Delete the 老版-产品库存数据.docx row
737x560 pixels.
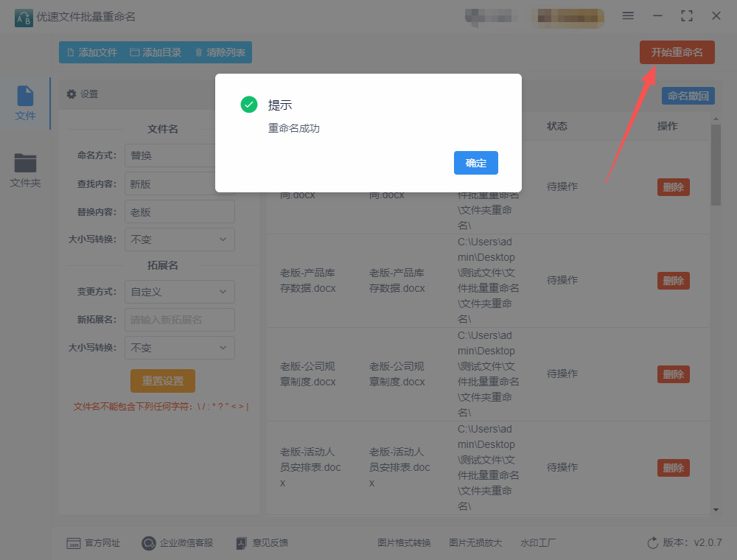click(673, 281)
